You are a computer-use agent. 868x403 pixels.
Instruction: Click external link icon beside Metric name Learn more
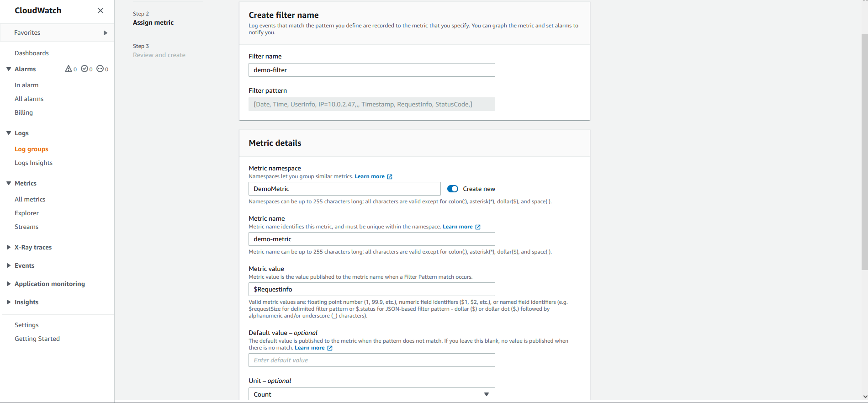tap(478, 227)
